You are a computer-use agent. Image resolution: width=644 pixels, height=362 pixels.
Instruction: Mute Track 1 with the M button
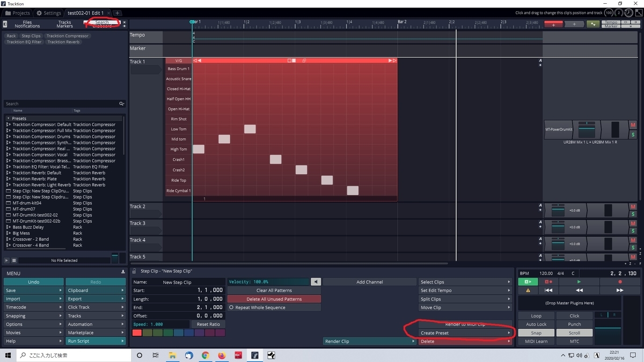pos(633,125)
